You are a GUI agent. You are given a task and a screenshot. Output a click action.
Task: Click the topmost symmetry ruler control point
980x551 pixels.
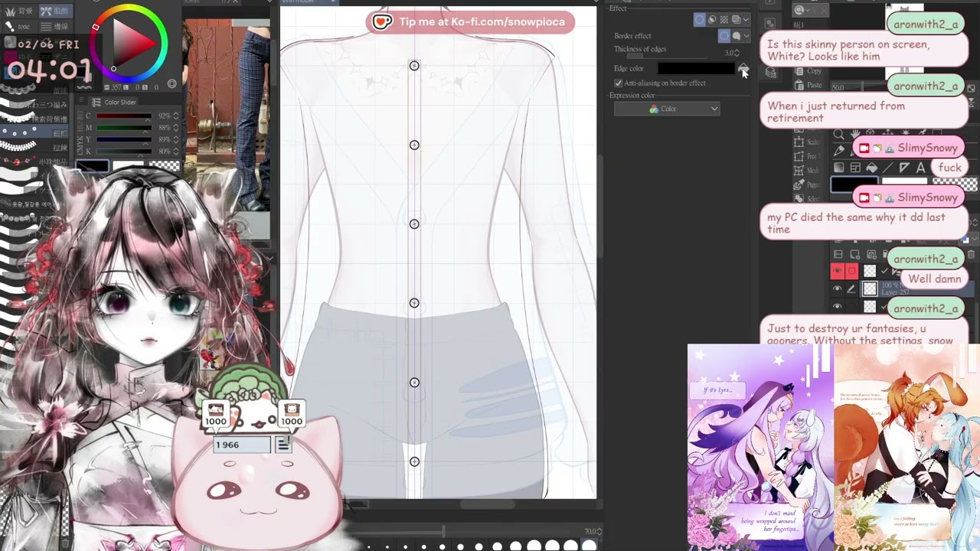pos(414,66)
